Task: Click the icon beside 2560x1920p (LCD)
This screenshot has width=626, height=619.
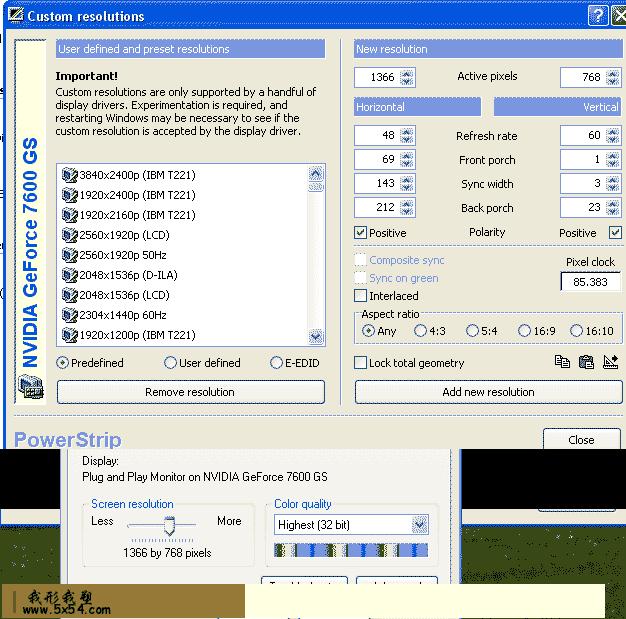Action: point(69,235)
